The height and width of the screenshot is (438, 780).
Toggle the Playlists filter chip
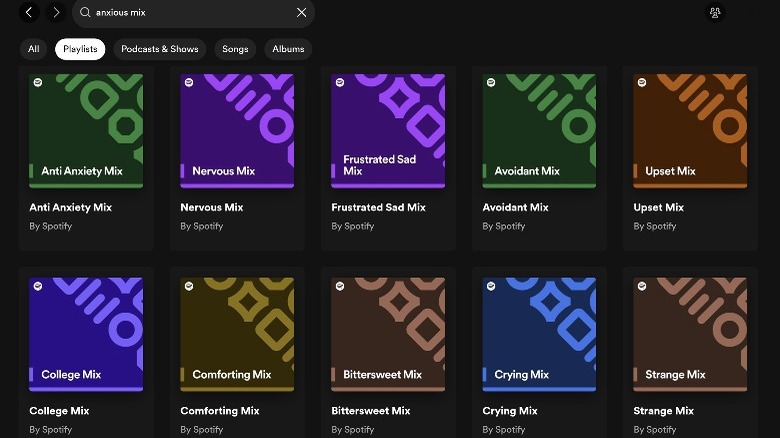(x=80, y=49)
